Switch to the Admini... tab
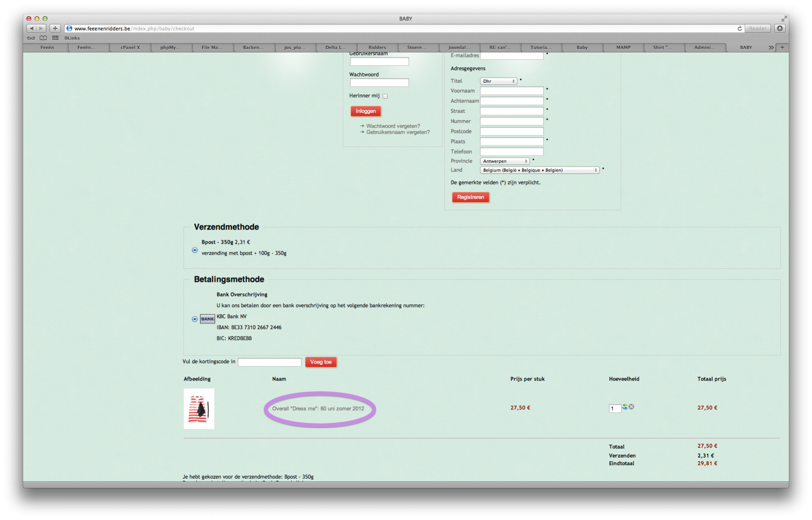 [704, 48]
